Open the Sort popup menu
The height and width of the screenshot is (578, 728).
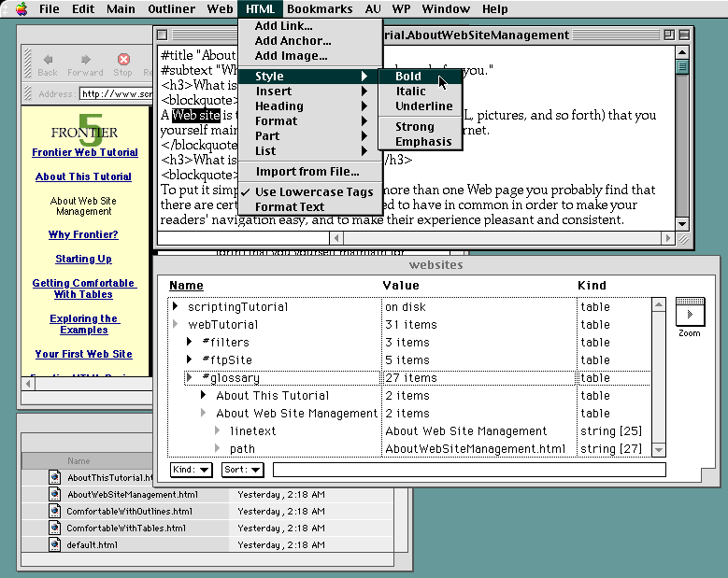(x=242, y=470)
